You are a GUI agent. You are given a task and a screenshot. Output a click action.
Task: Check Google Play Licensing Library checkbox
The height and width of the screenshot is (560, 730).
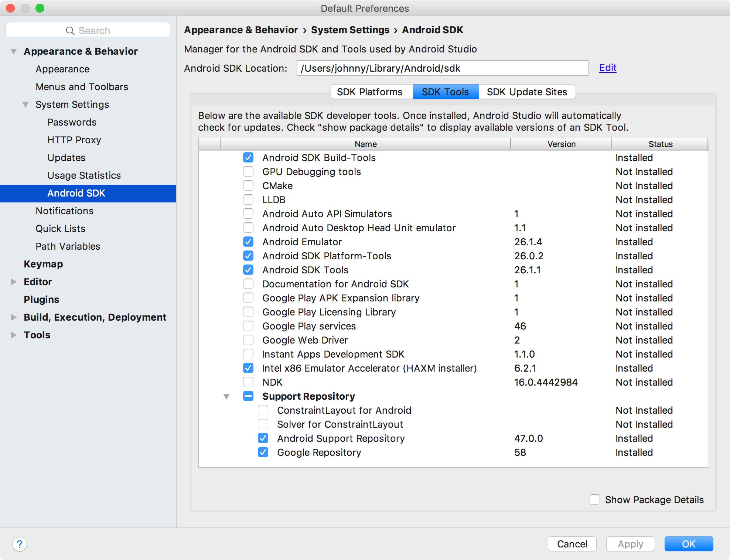[248, 312]
